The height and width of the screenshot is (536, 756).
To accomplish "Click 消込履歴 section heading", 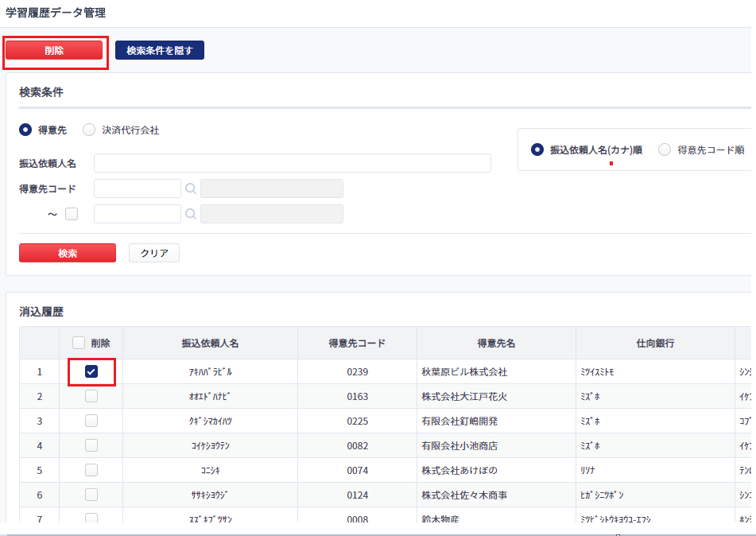I will click(41, 312).
